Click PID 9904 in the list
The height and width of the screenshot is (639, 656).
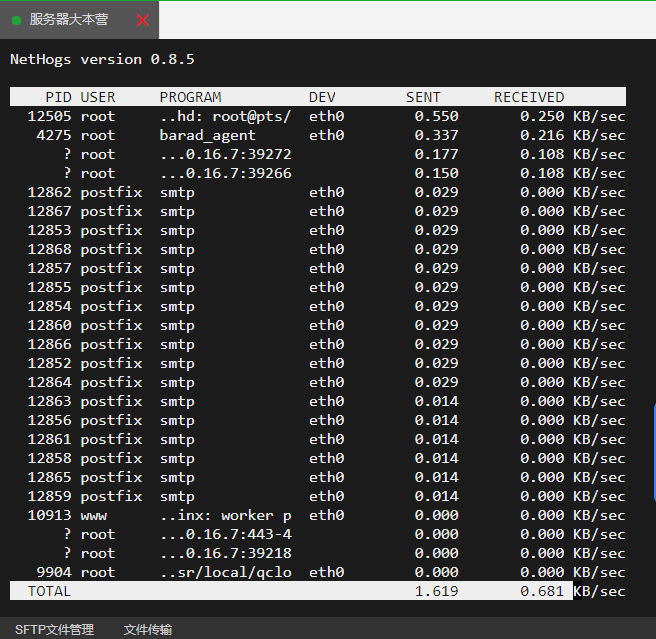pyautogui.click(x=54, y=572)
